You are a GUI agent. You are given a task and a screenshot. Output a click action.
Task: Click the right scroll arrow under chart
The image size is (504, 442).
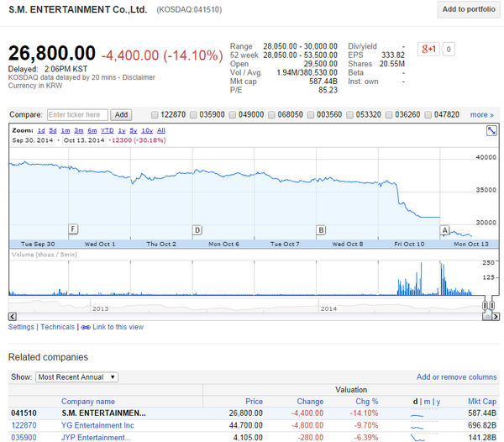pos(496,317)
